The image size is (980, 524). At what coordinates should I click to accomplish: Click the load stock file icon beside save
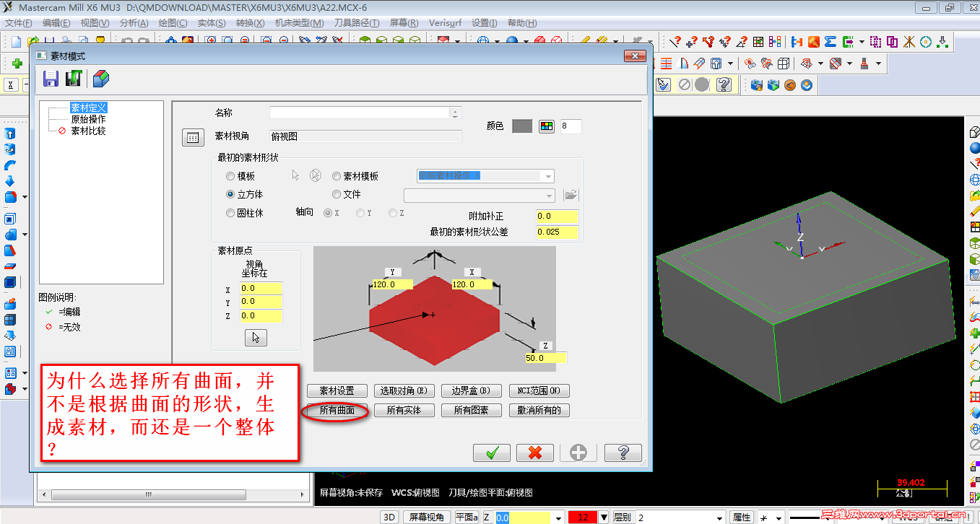[x=73, y=78]
